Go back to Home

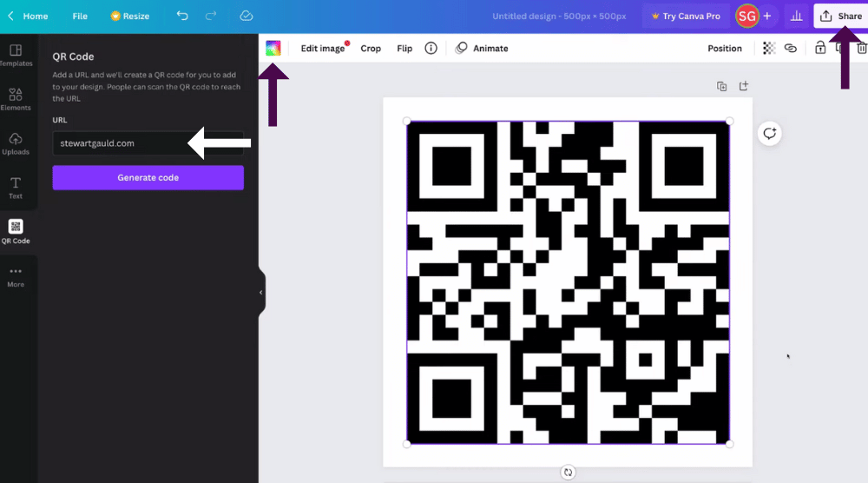28,16
